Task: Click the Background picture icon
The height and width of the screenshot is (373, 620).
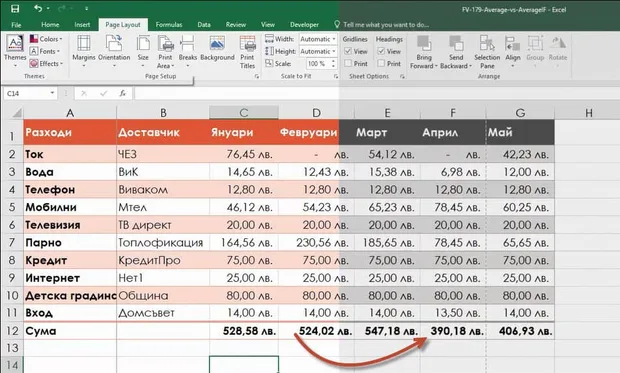Action: tap(217, 43)
